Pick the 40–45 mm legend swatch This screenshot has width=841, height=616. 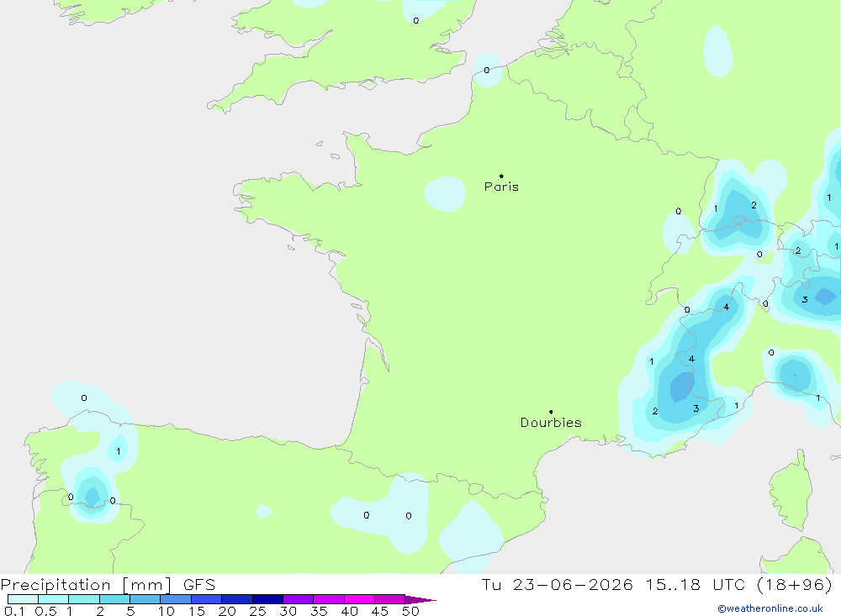pyautogui.click(x=359, y=599)
